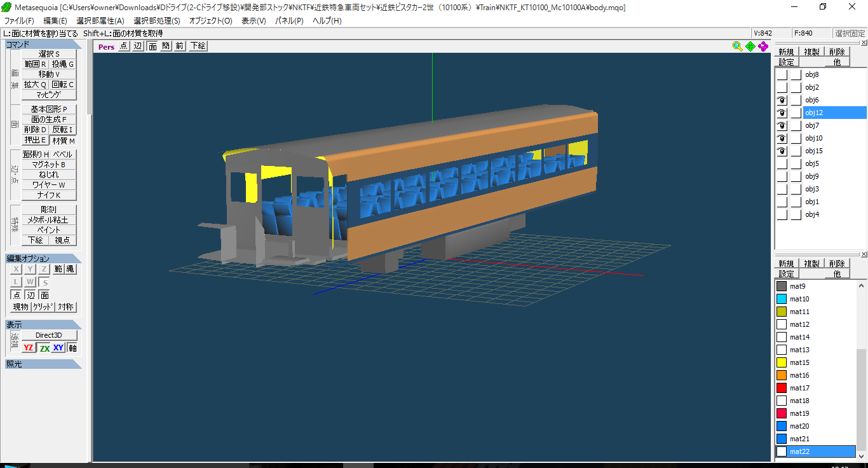The width and height of the screenshot is (868, 468).
Task: Activate the 拡大 Q scale tool
Action: click(x=36, y=85)
